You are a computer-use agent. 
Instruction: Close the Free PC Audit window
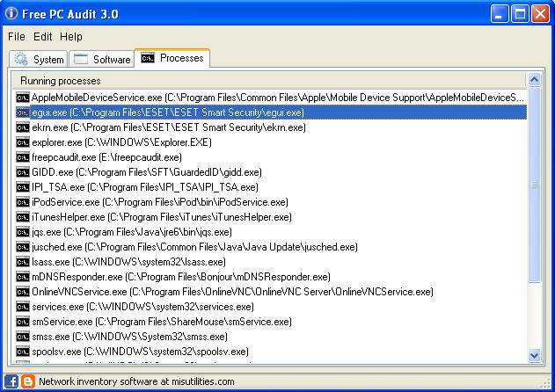pyautogui.click(x=541, y=14)
